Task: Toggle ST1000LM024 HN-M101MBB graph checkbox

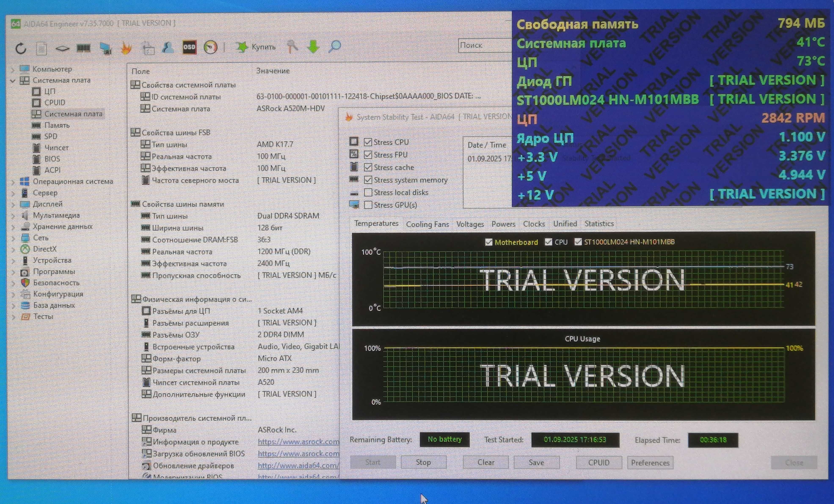Action: pos(578,242)
